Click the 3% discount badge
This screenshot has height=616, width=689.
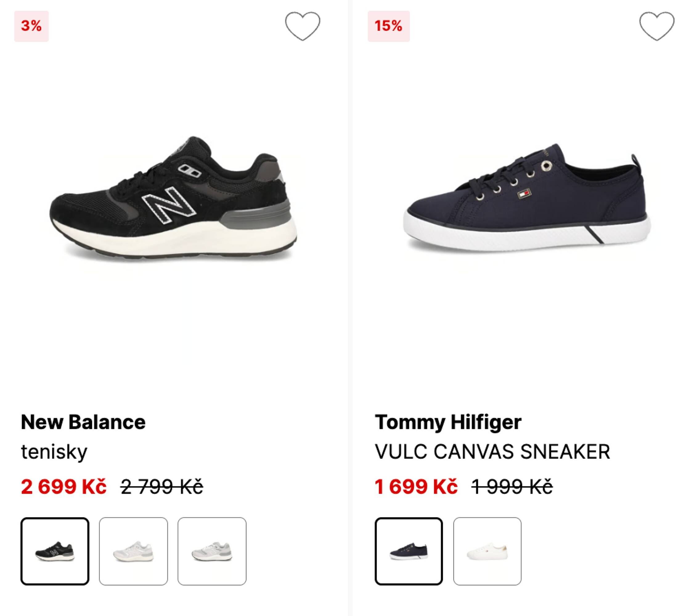(31, 26)
